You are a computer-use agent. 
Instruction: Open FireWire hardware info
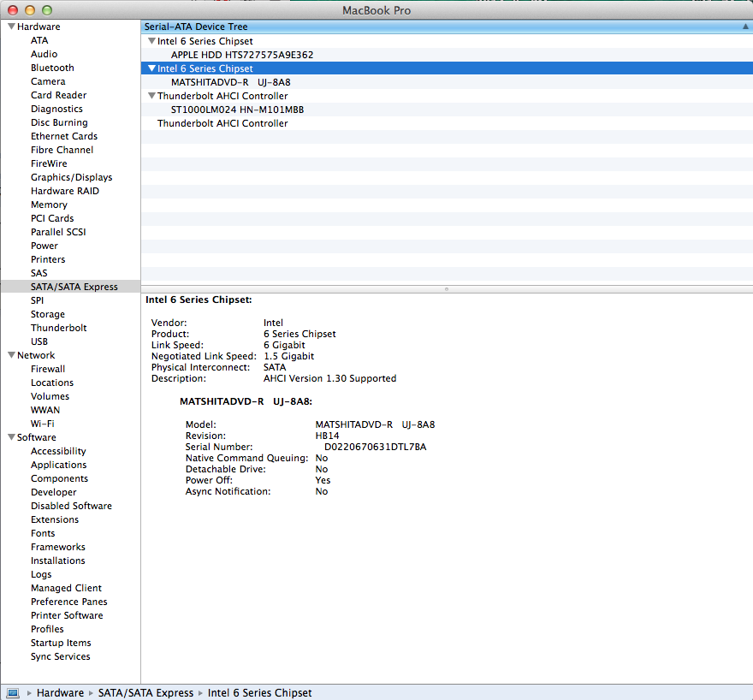click(x=49, y=163)
